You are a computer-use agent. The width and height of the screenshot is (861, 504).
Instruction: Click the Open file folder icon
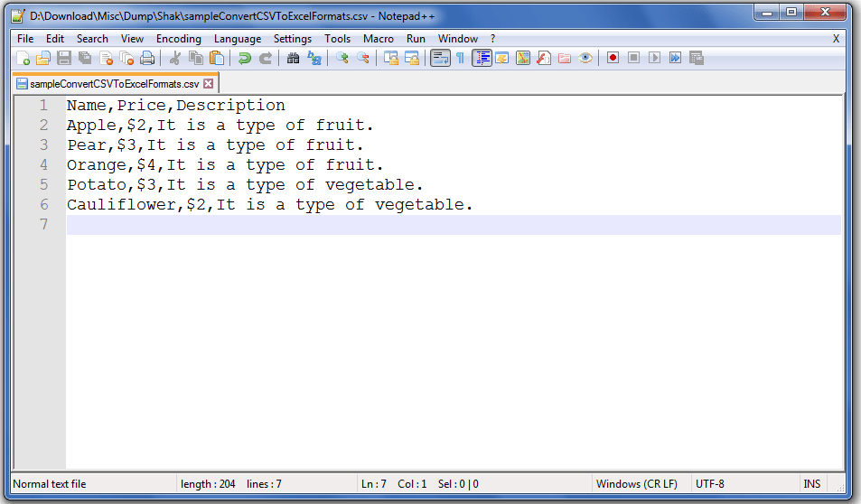[43, 58]
